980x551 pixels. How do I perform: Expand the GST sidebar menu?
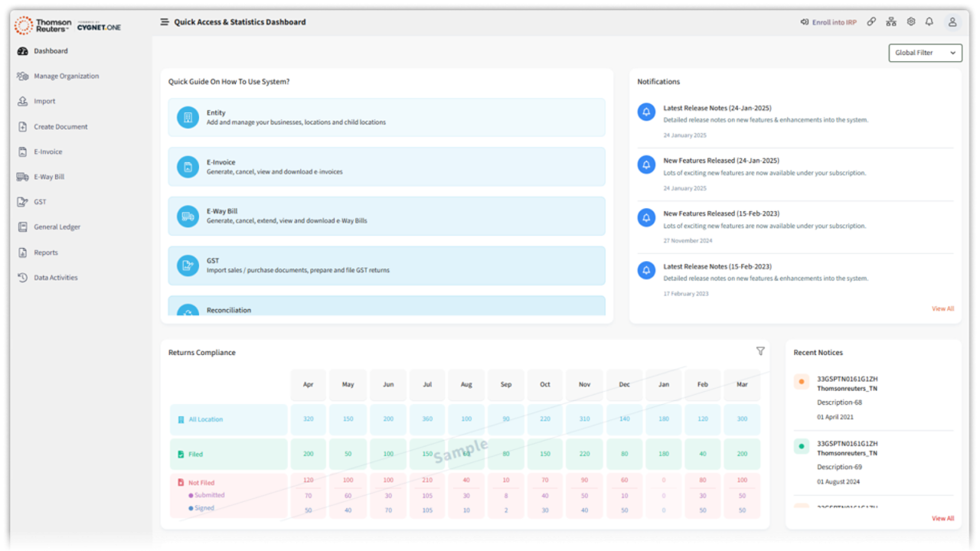coord(40,202)
